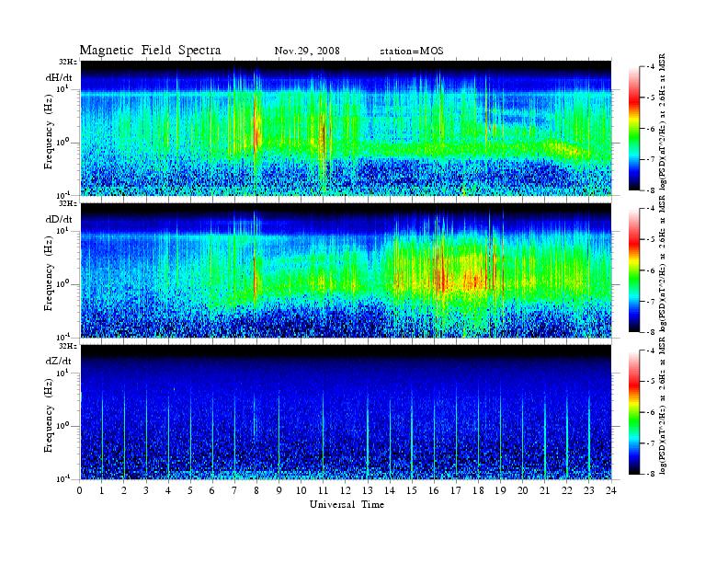Viewport: 728px width, 563px height.
Task: Click the "Universal Time" axis title
Action: coord(347,504)
